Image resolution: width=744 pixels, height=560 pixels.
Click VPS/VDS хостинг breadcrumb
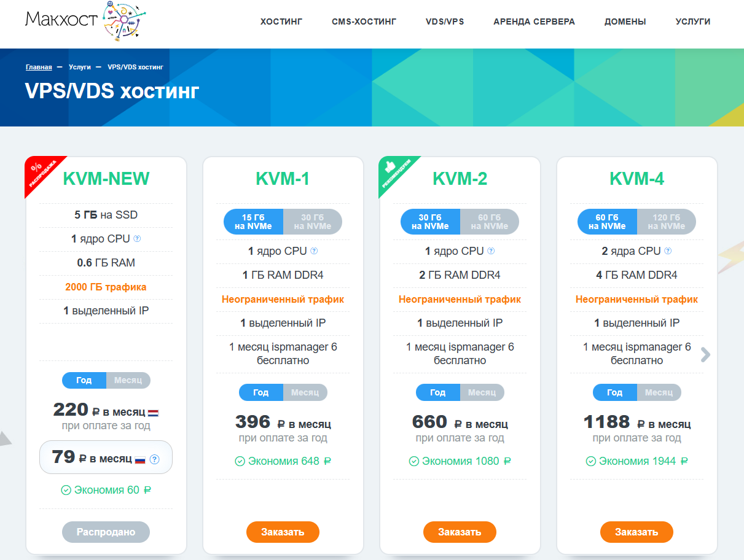[135, 67]
